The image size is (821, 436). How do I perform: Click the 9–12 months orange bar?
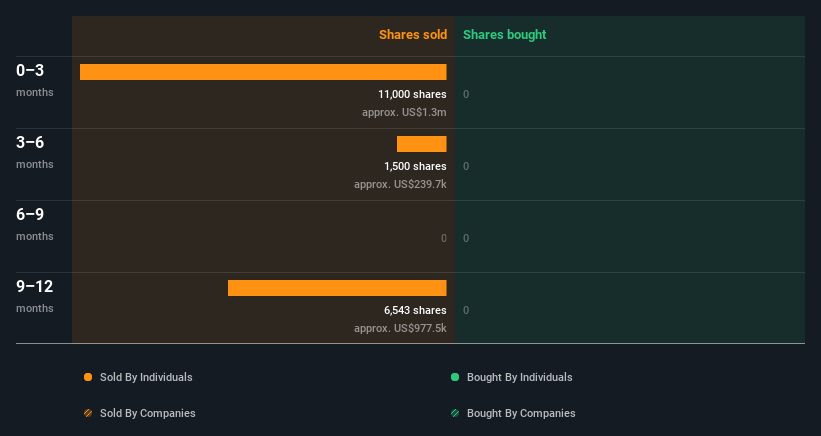coord(337,288)
